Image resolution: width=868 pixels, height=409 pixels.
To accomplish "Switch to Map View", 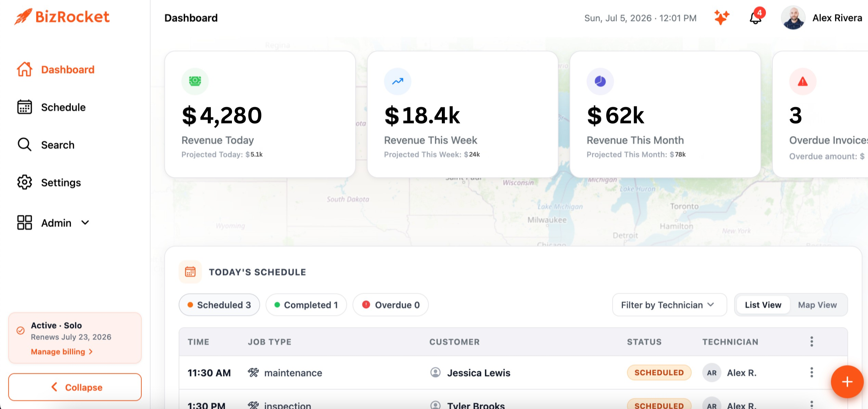I will coord(817,305).
